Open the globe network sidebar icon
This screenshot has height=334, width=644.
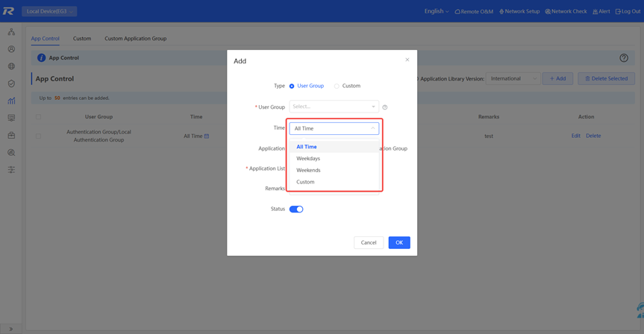pyautogui.click(x=11, y=66)
